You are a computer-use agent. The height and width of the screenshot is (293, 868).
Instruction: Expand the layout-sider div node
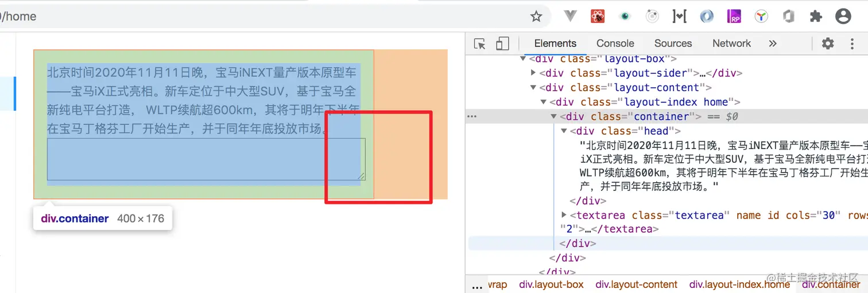tap(533, 73)
